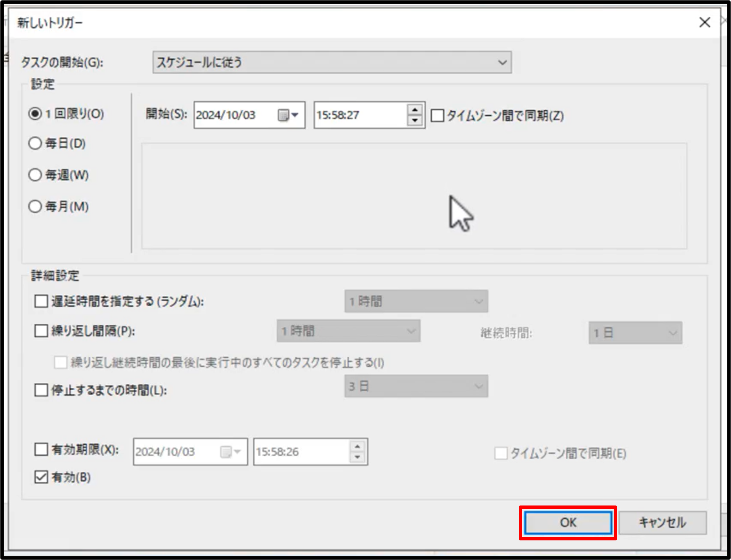Click the タスクの開始(G): label
The image size is (731, 560).
[62, 62]
